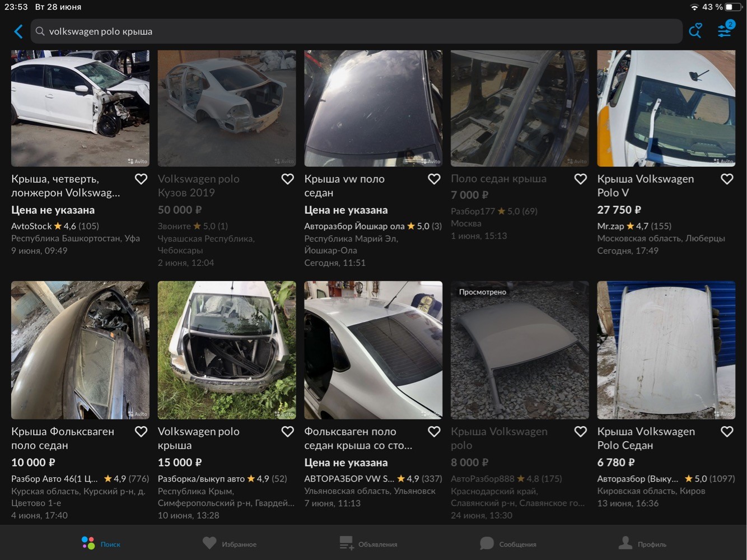The height and width of the screenshot is (560, 747).
Task: Open the search field with 'volkswagen polo крыша'
Action: [357, 31]
